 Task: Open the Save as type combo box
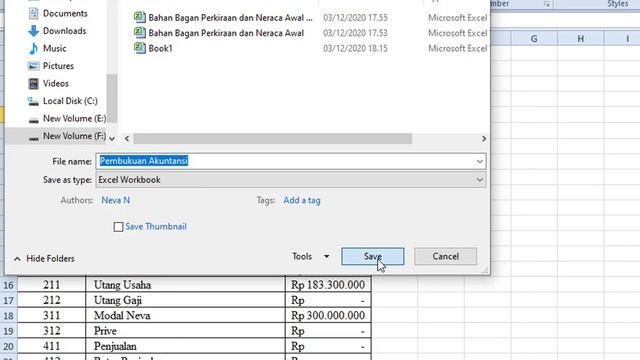point(291,180)
